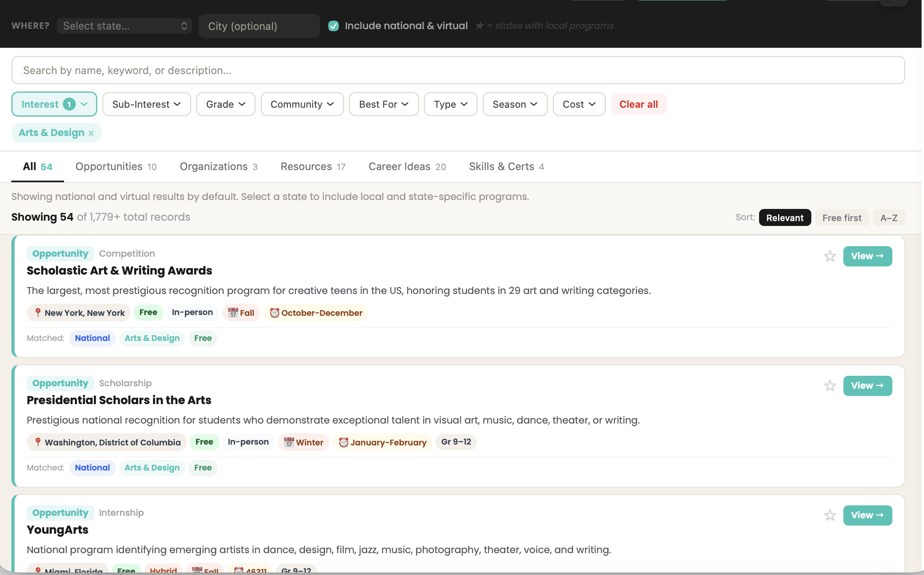Switch to the Career Ideas tab

point(407,166)
